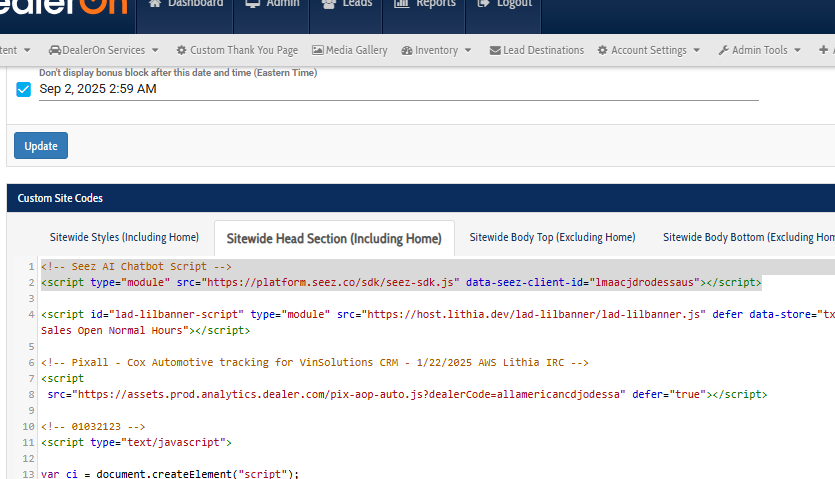Click the Leads people icon
The height and width of the screenshot is (479, 835).
329,4
